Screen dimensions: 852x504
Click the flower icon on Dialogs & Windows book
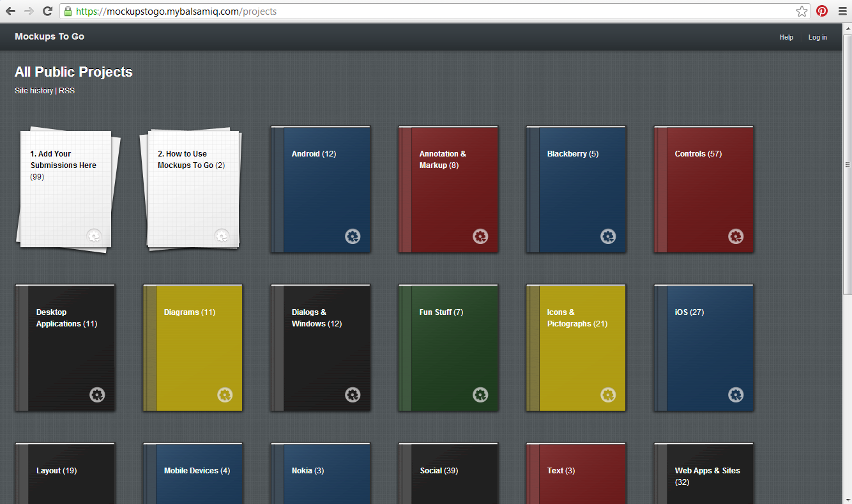click(353, 395)
